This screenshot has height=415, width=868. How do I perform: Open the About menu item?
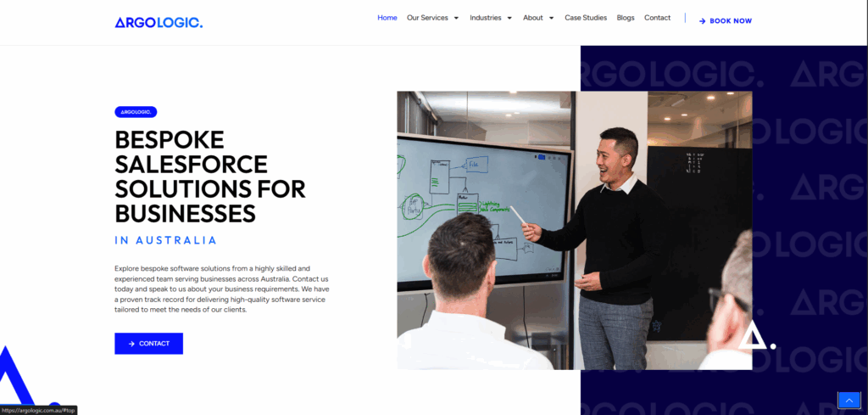coord(533,18)
